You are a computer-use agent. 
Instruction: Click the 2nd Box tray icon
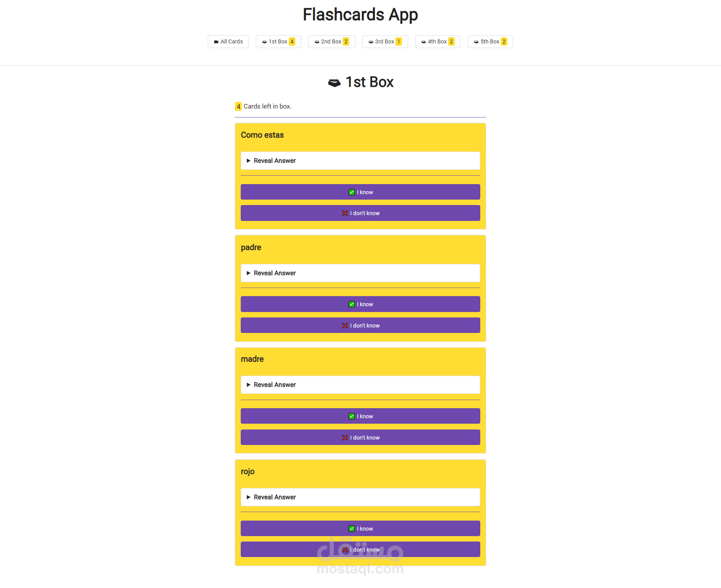point(317,42)
